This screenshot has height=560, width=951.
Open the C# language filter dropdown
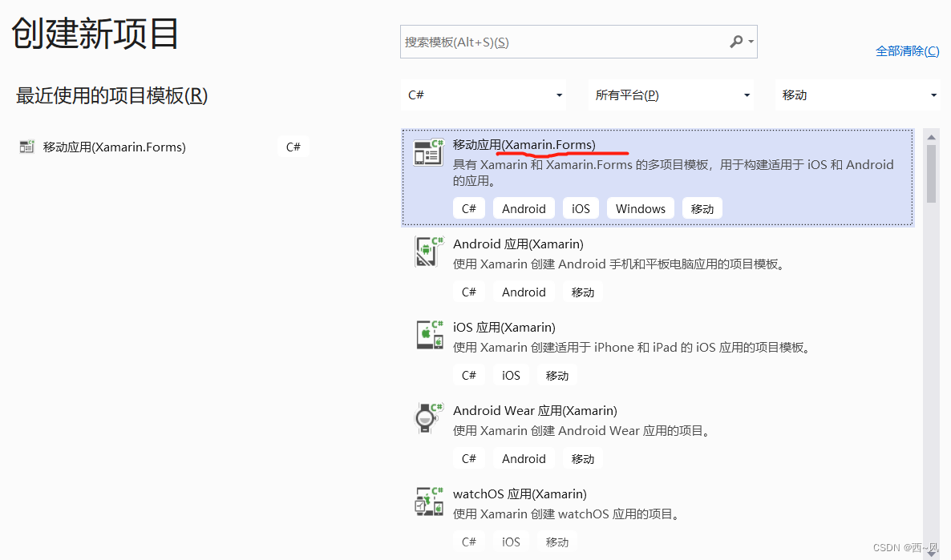[x=484, y=95]
